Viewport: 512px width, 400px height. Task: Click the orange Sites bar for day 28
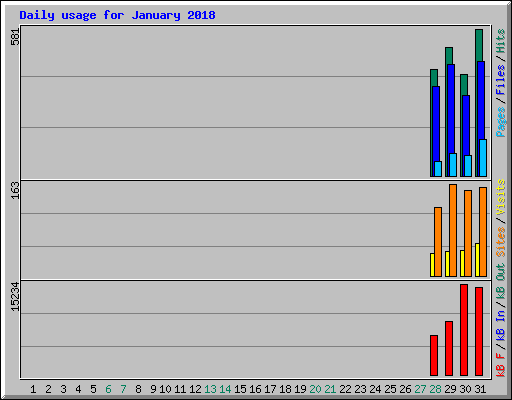coord(438,242)
